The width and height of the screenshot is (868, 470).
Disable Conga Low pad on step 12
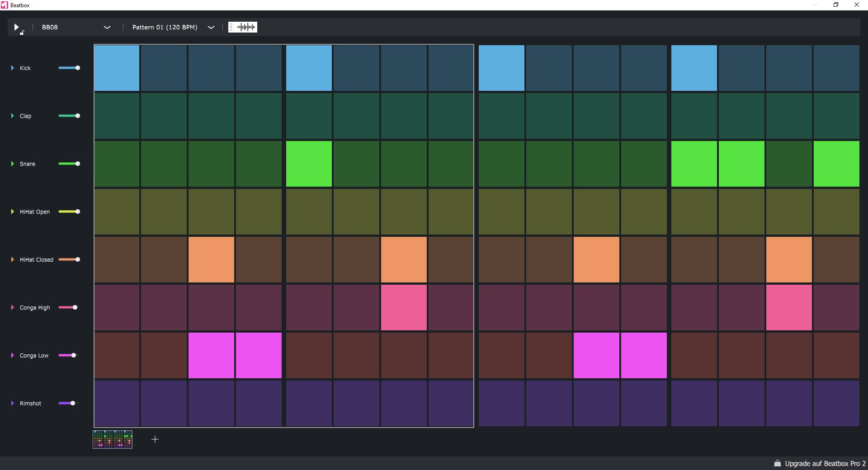tap(644, 355)
